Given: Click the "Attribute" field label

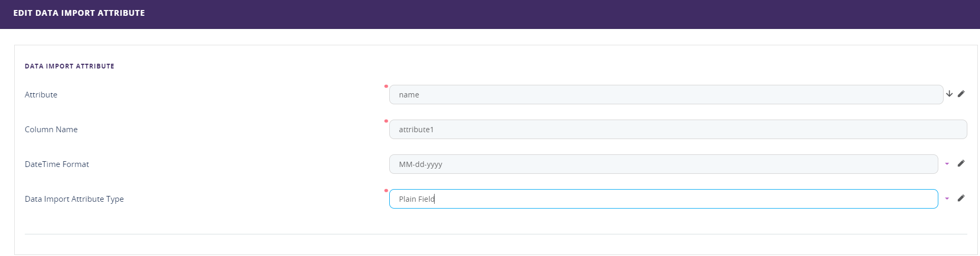Looking at the screenshot, I should (41, 95).
